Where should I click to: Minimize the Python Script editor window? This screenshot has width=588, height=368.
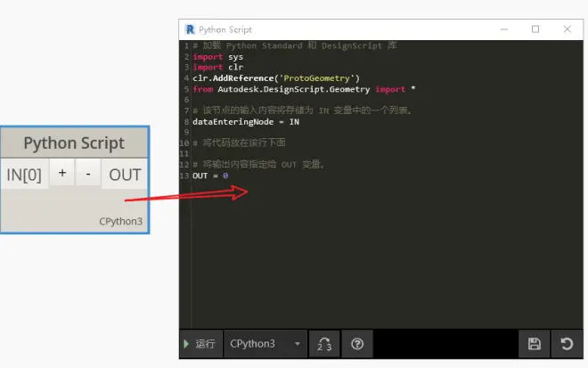(x=504, y=29)
